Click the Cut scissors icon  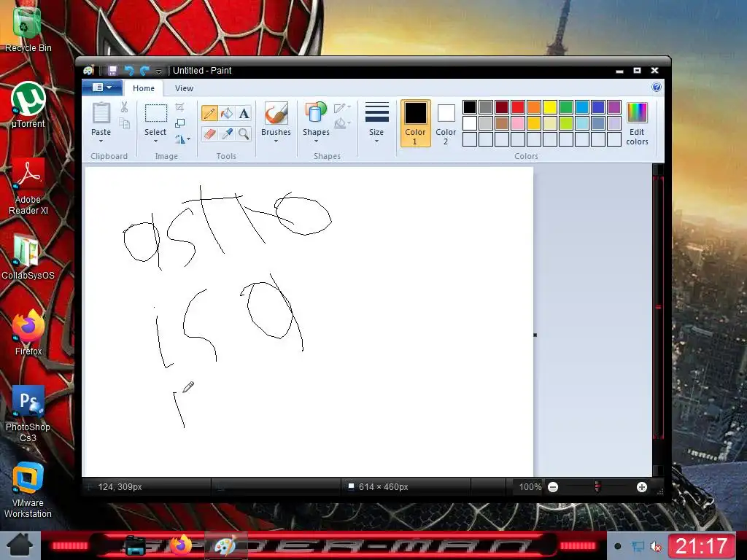click(124, 106)
